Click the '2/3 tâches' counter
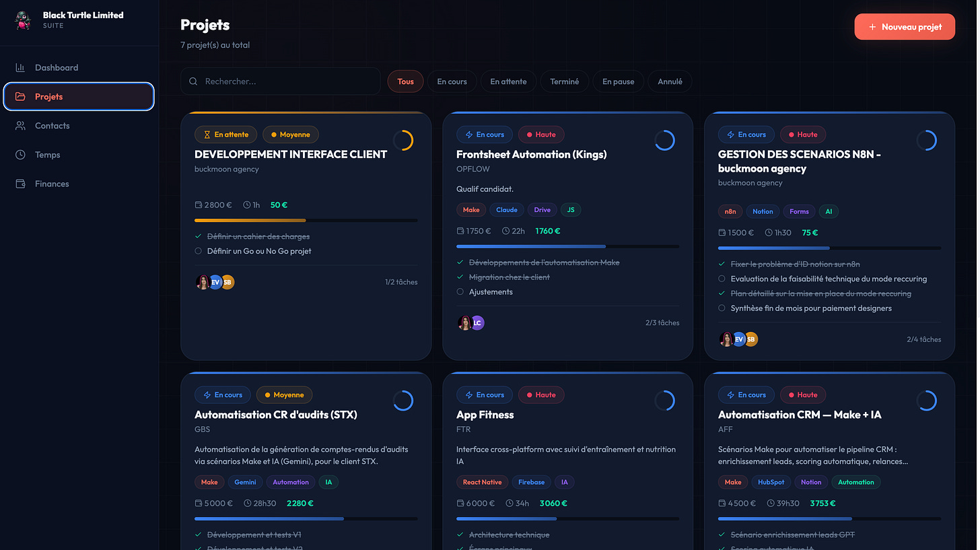 (662, 323)
